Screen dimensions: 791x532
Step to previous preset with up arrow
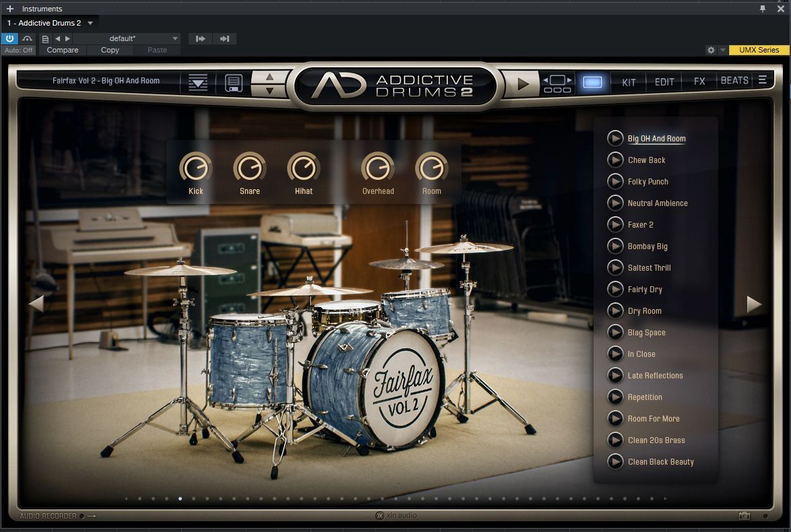pyautogui.click(x=270, y=77)
